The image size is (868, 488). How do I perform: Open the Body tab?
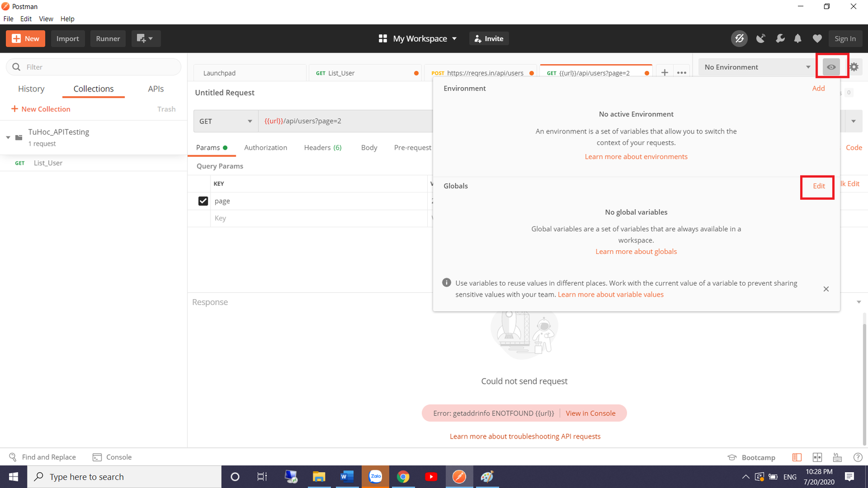point(369,147)
